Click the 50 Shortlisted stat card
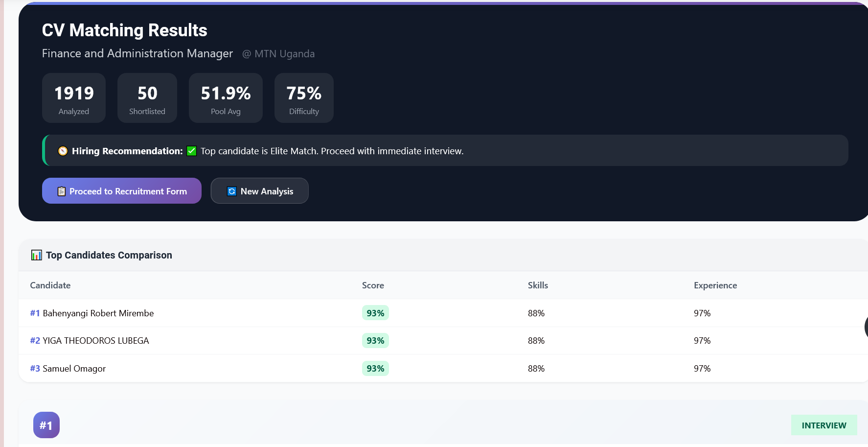Screen dimensions: 868x447 coord(147,98)
